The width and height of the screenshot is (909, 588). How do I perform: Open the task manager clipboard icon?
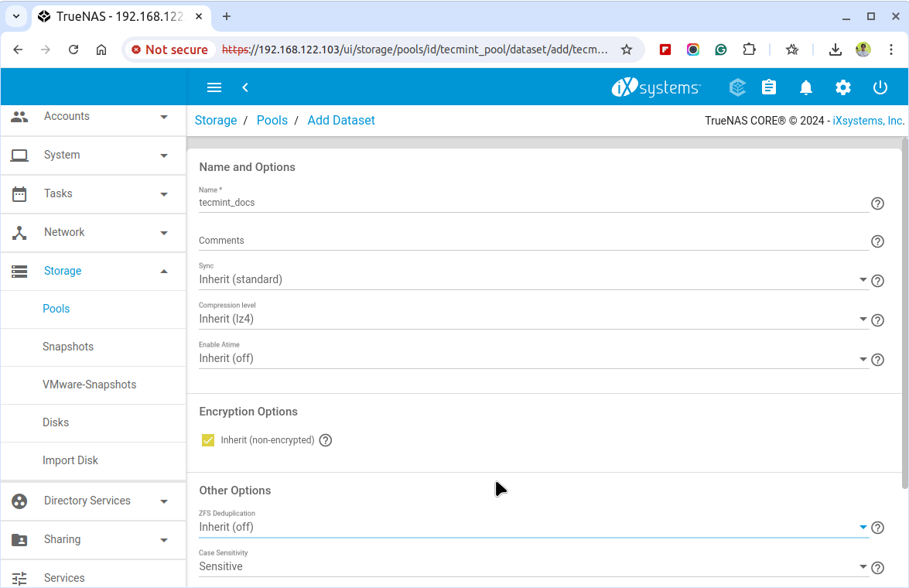(x=769, y=87)
